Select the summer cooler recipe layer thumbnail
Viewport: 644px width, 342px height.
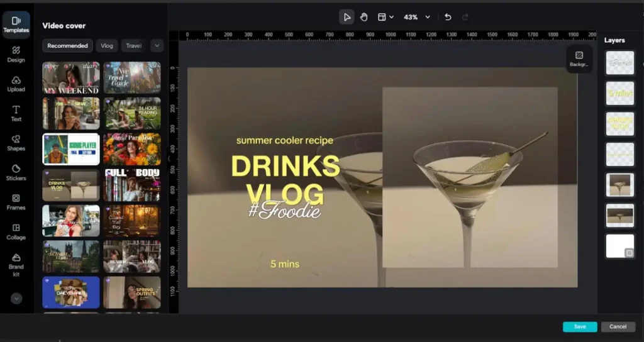pos(619,155)
